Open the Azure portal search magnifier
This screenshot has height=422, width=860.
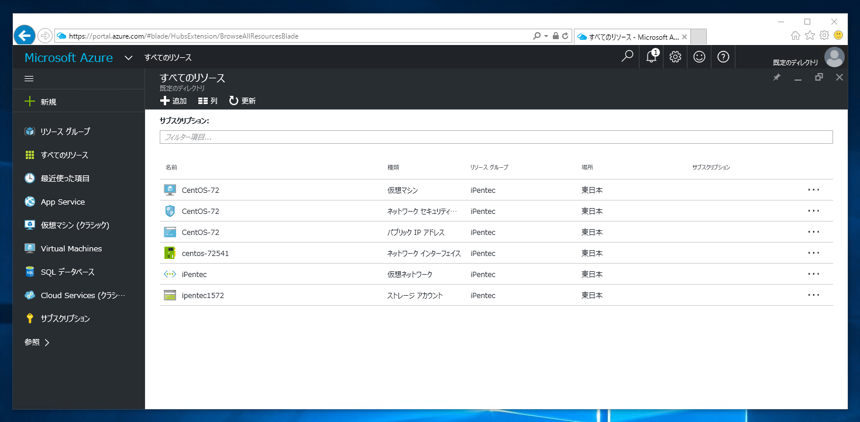pyautogui.click(x=627, y=57)
